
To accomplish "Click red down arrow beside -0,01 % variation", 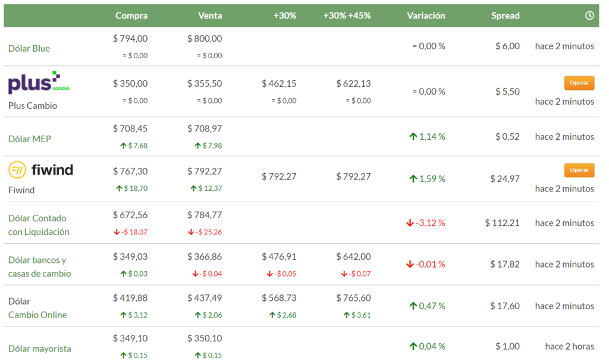I will [410, 264].
